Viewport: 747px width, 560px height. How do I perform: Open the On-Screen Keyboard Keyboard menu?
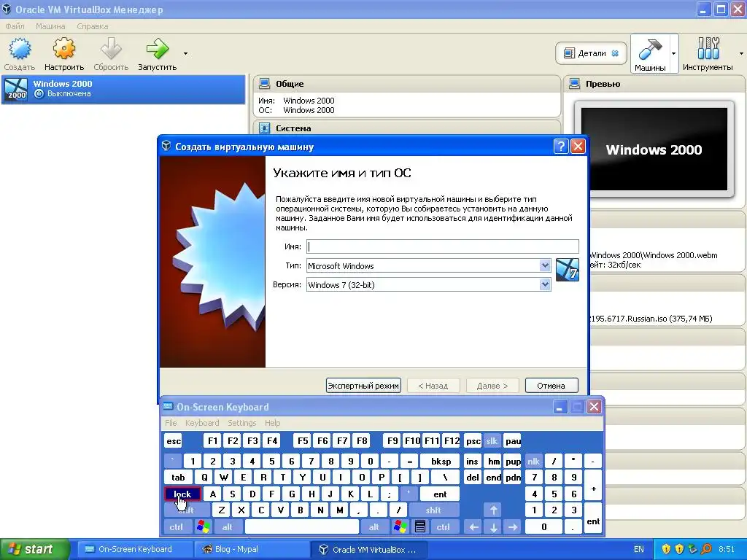[x=202, y=423]
